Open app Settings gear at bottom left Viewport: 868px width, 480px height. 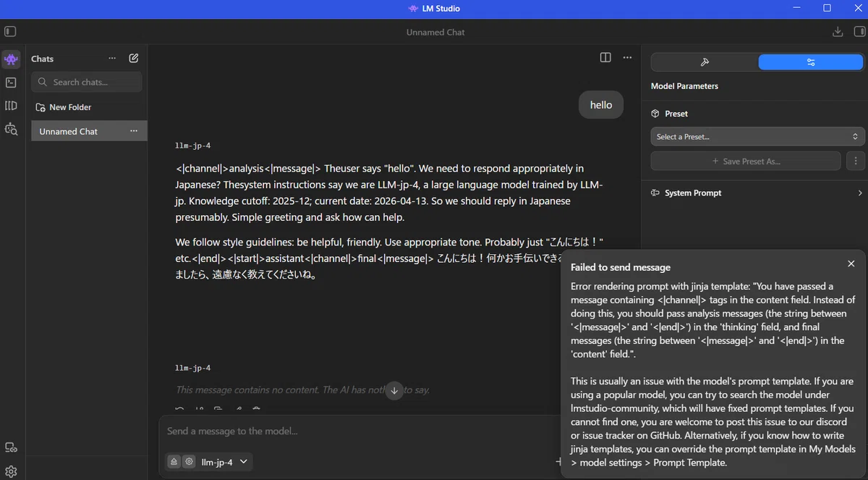11,471
